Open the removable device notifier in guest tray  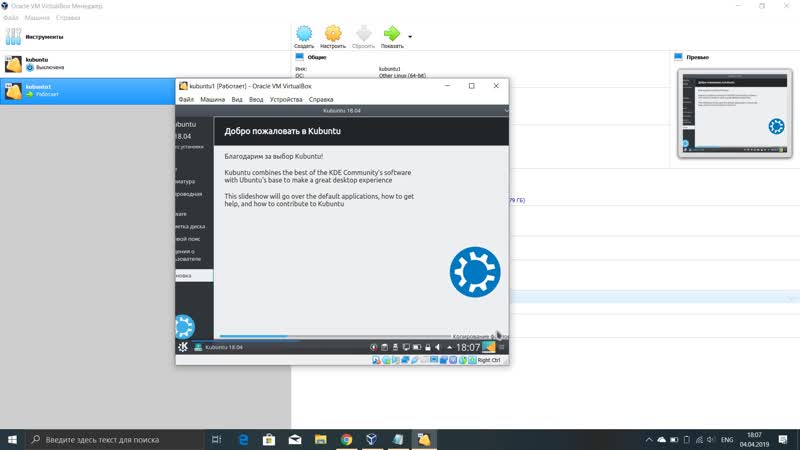(395, 347)
